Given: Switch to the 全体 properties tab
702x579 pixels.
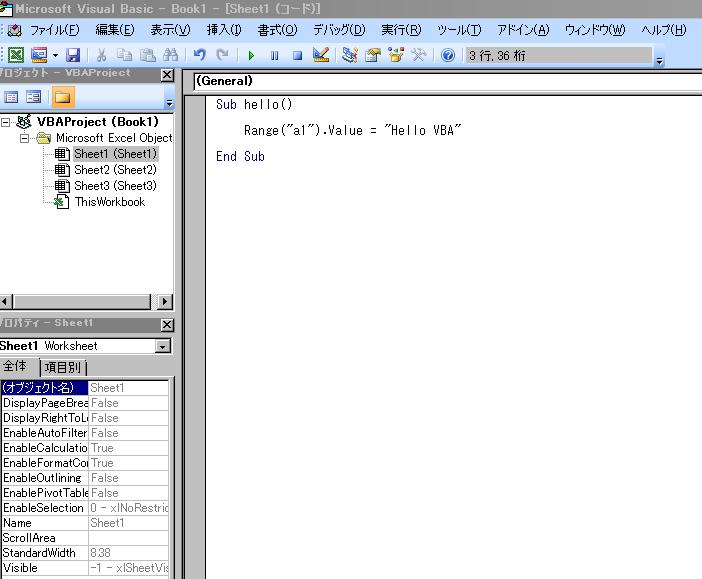Looking at the screenshot, I should [x=15, y=366].
